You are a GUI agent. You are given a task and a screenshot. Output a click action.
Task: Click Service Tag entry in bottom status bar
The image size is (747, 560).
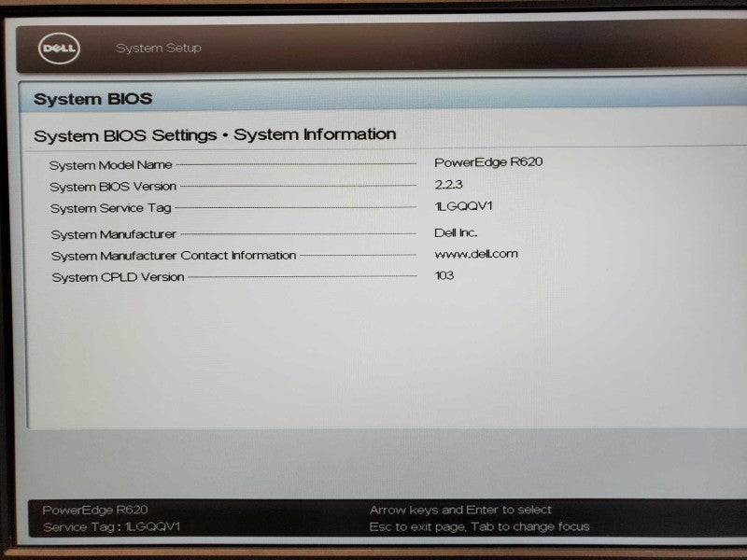111,527
